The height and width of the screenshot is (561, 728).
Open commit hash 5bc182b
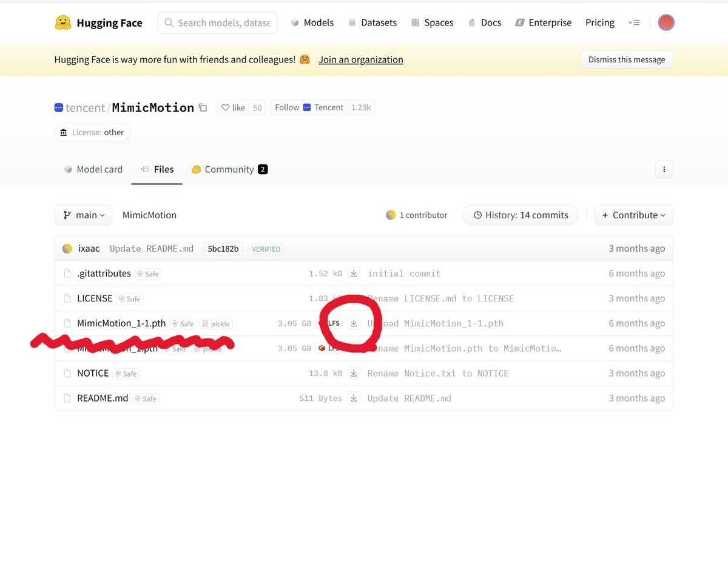pyautogui.click(x=223, y=249)
